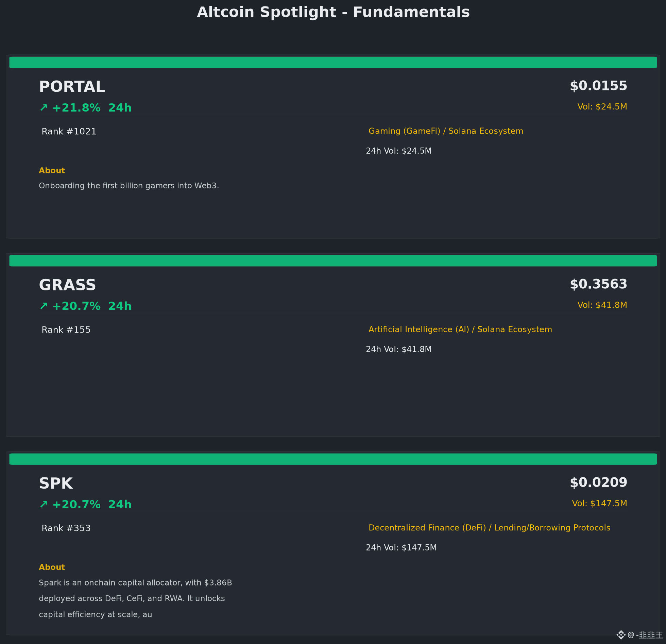The width and height of the screenshot is (666, 644).
Task: Click the SPK price $0.0209
Action: pos(598,482)
